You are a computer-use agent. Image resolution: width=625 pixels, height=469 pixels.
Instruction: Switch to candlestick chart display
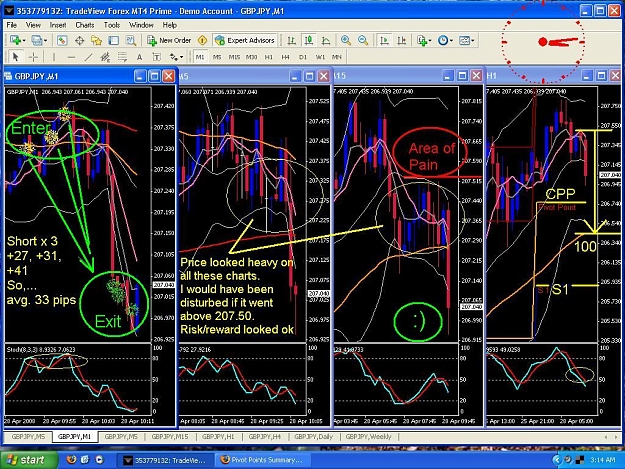[x=309, y=40]
